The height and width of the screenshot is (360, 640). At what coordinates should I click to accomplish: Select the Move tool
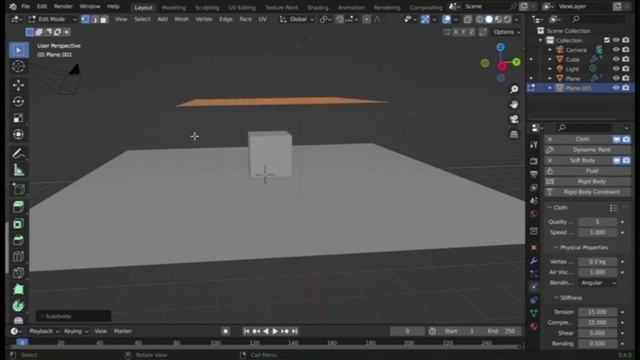click(18, 85)
